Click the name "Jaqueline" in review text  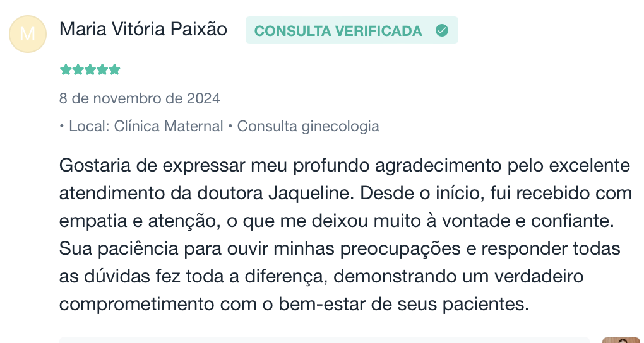311,193
